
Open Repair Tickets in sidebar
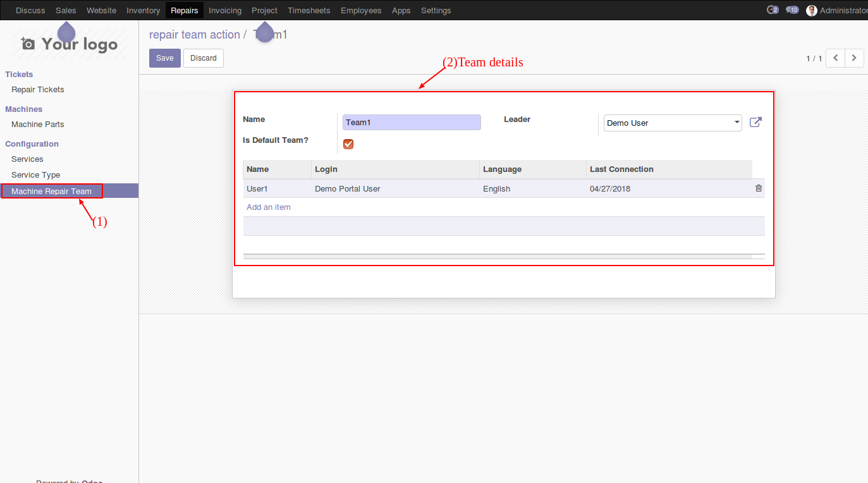tap(38, 90)
